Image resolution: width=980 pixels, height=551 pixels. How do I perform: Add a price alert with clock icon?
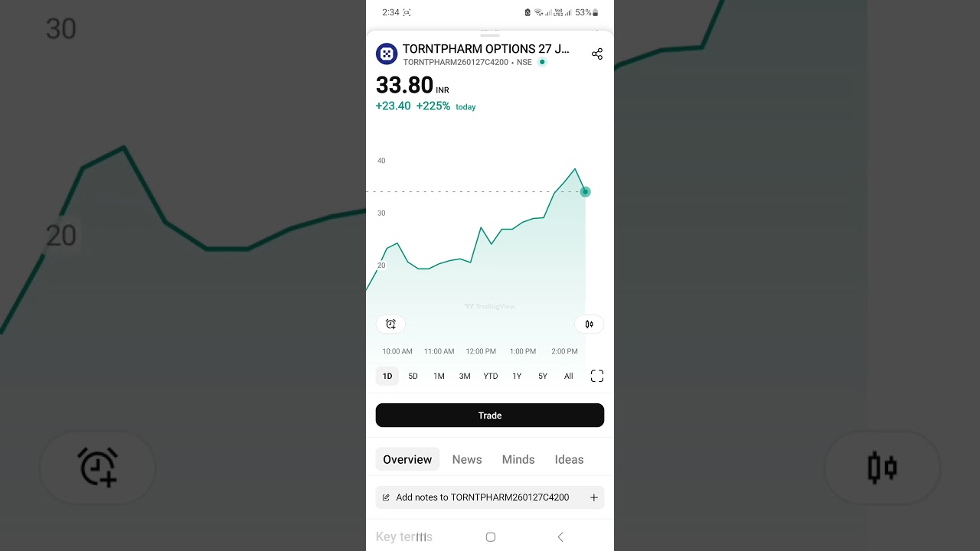click(x=390, y=324)
